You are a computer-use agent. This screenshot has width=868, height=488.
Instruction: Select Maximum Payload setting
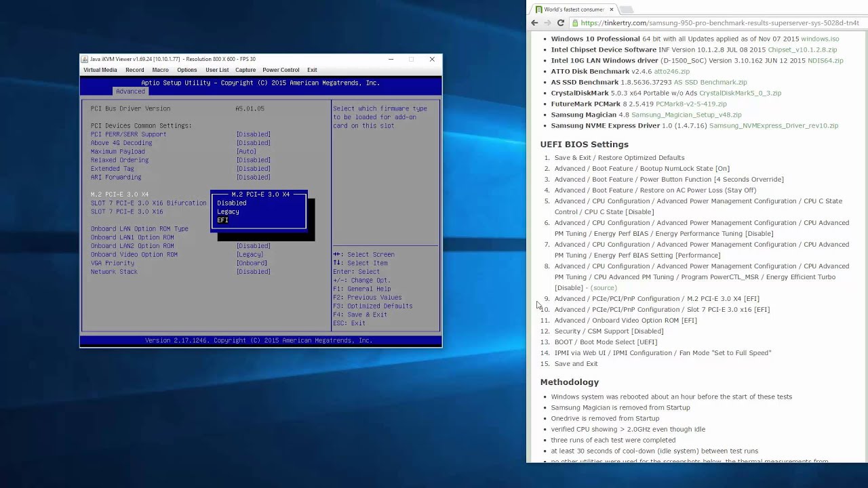(x=118, y=152)
